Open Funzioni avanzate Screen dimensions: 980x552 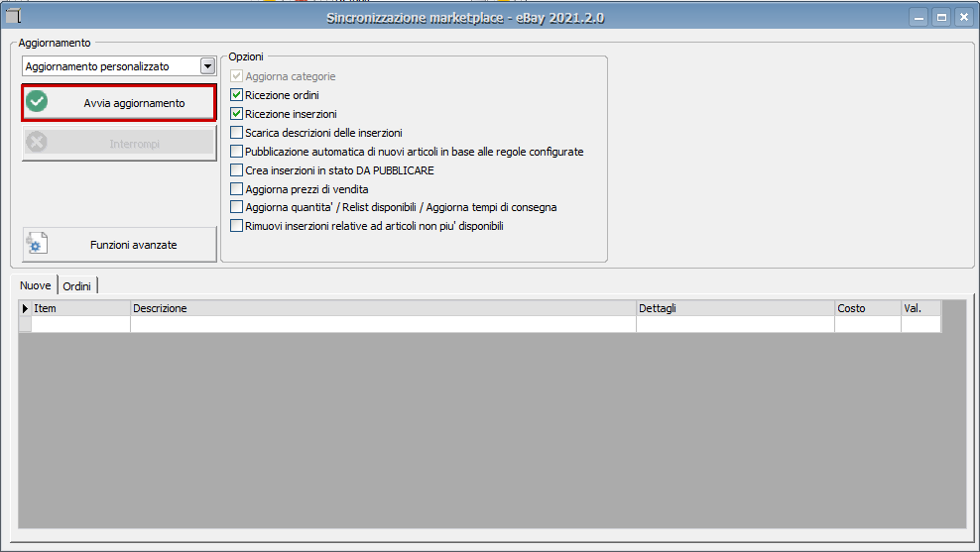click(119, 244)
